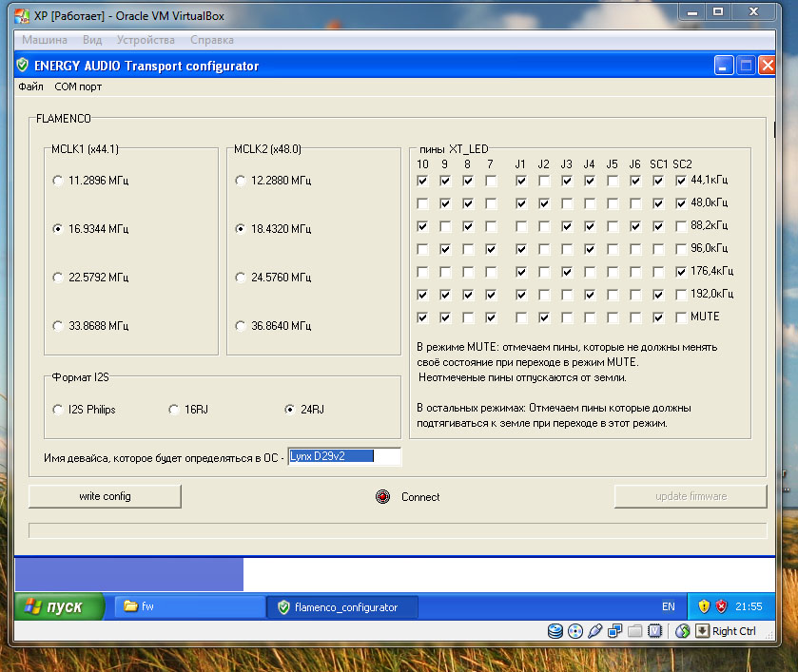Image resolution: width=798 pixels, height=672 pixels.
Task: Open the VirtualBox Вид menu
Action: tap(92, 40)
